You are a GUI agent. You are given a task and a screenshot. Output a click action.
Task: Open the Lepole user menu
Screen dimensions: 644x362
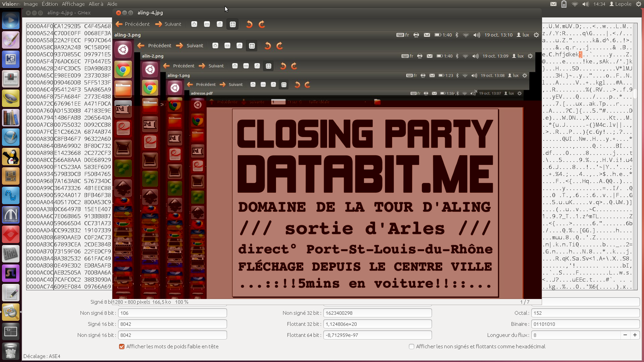(621, 4)
